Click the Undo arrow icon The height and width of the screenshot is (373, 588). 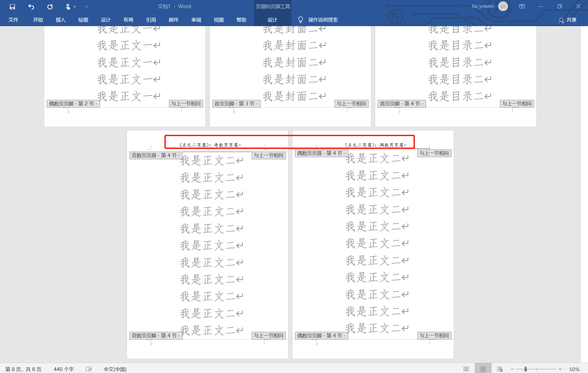point(31,7)
